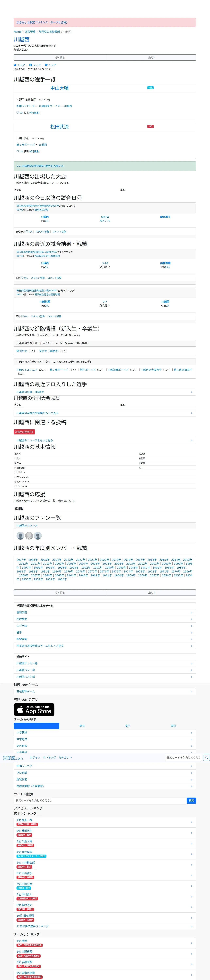Viewport: 210px width, 980px height.
Task: Open player name 中山大輔
Action: pyautogui.click(x=60, y=88)
